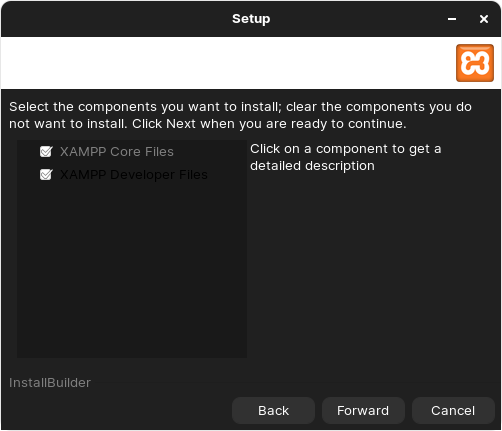Click the Setup title text
Viewport: 502px width, 431px height.
[251, 19]
